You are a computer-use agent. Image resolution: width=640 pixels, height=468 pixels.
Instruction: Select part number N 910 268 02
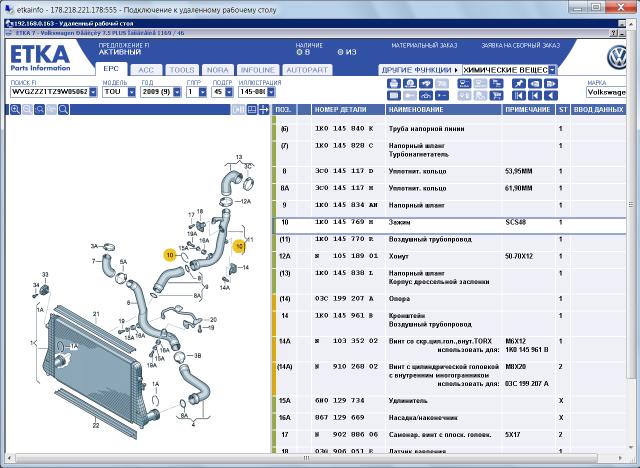click(x=346, y=366)
